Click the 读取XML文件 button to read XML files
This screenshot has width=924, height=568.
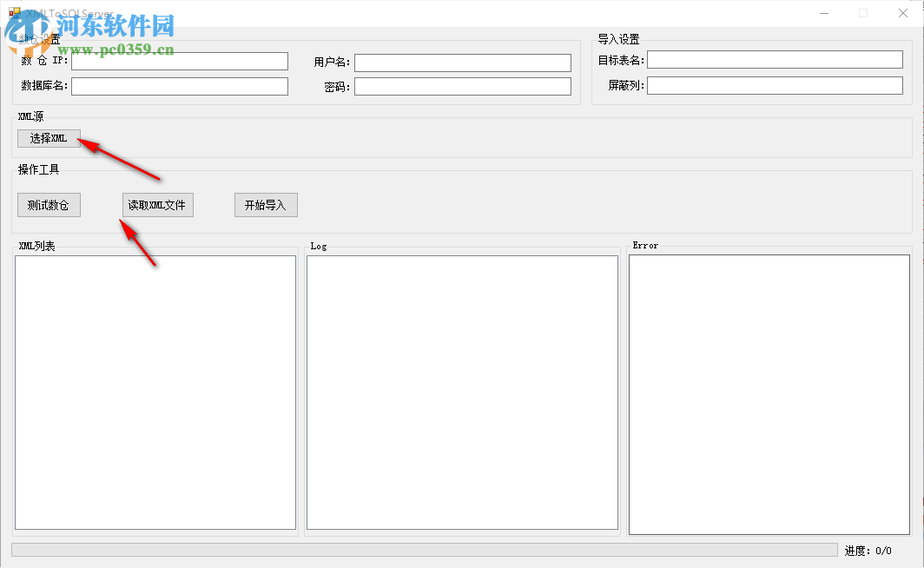157,204
